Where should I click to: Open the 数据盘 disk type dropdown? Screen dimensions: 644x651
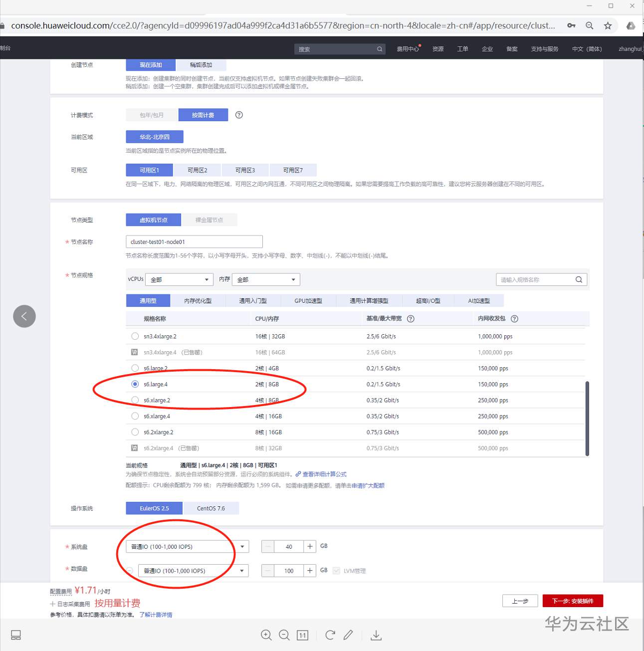click(x=193, y=571)
